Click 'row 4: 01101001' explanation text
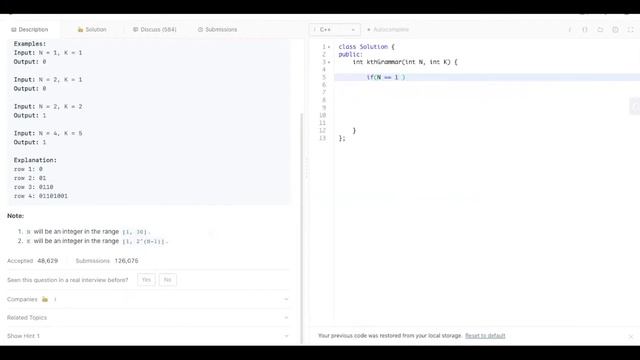This screenshot has height=360, width=640. click(40, 196)
